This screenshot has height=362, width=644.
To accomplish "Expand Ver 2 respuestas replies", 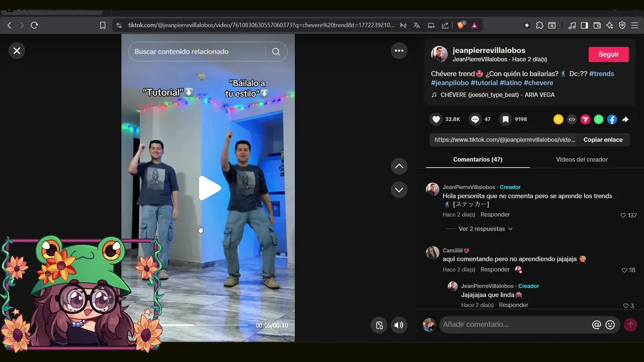I will (486, 229).
